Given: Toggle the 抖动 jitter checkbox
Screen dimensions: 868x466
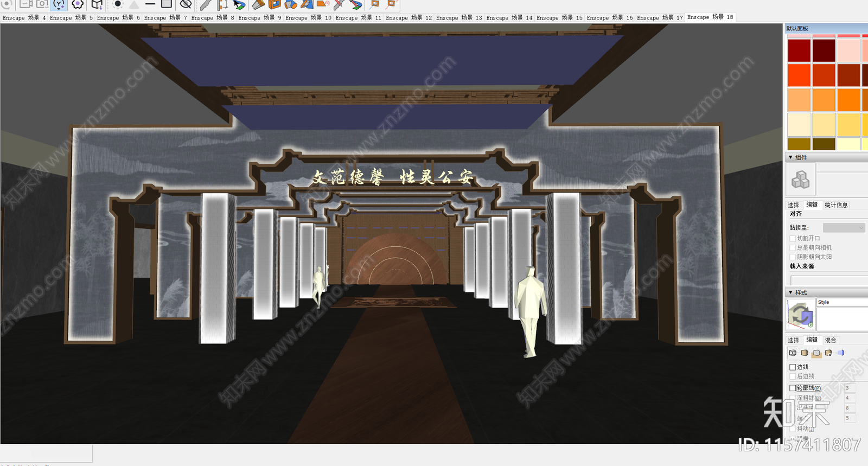Looking at the screenshot, I should [793, 429].
